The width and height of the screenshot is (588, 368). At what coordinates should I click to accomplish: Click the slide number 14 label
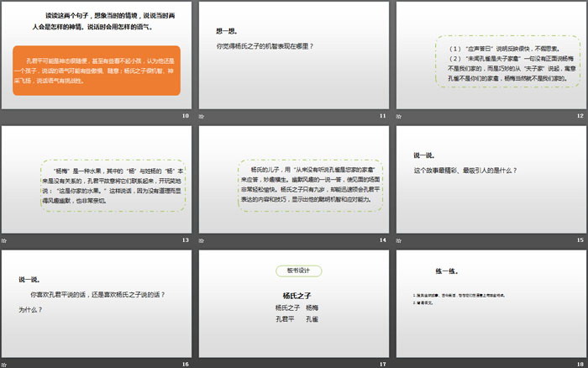click(381, 239)
